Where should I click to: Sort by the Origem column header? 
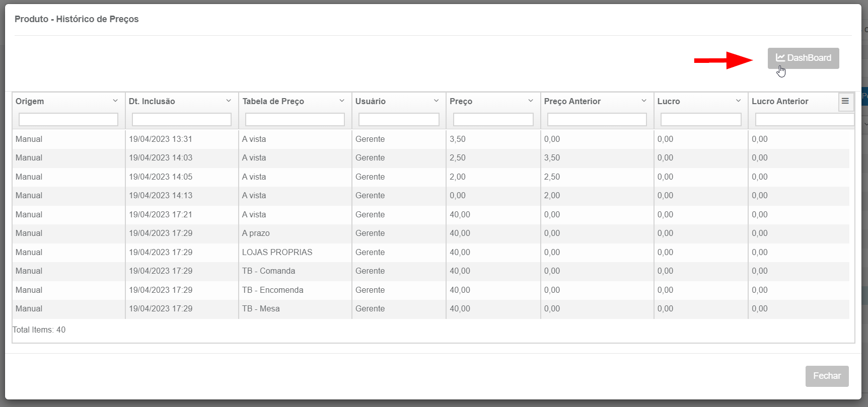pyautogui.click(x=30, y=101)
